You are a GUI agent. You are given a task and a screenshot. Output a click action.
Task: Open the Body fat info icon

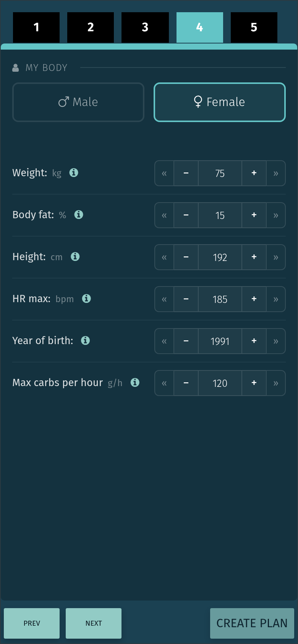tap(79, 214)
